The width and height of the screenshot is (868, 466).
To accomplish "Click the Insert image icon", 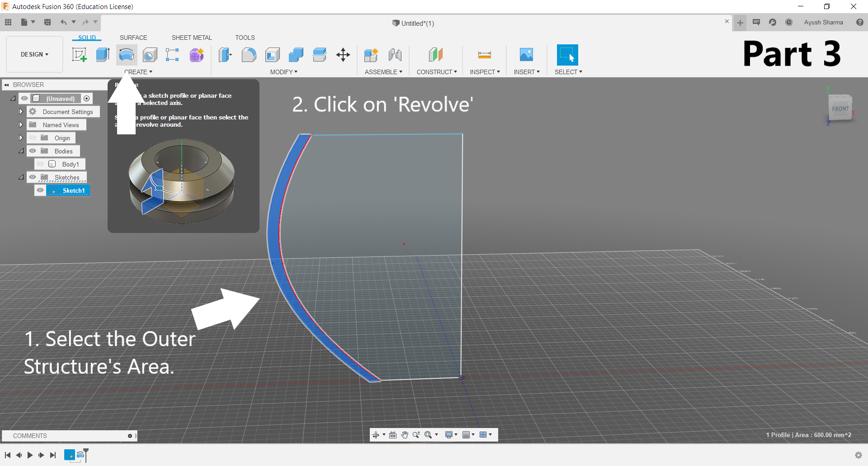I will pyautogui.click(x=526, y=55).
